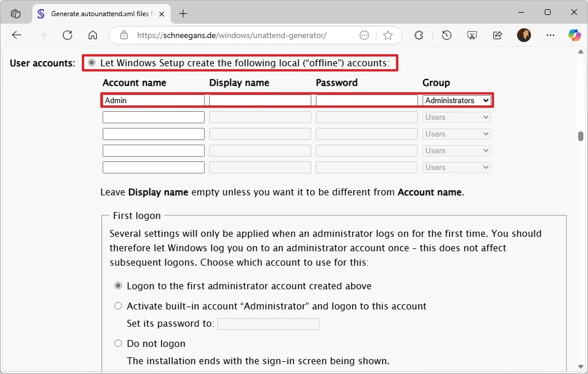This screenshot has width=588, height=374.
Task: Select the 'Do not logon' option
Action: 118,343
